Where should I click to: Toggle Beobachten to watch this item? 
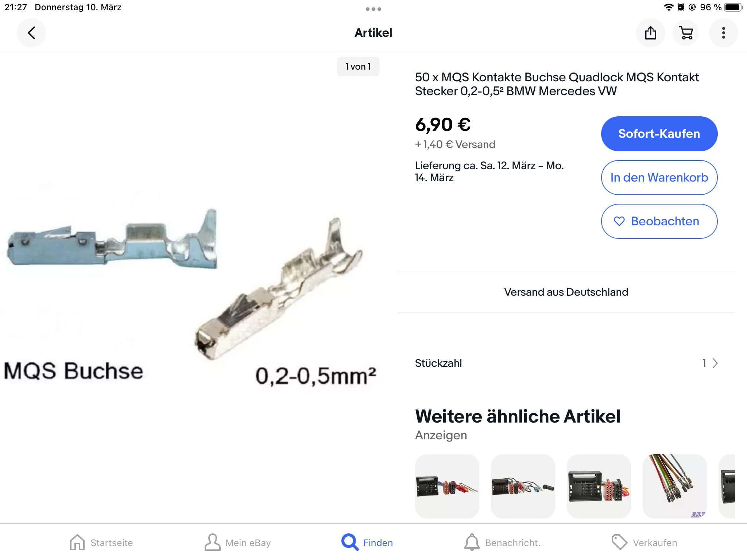[659, 221]
